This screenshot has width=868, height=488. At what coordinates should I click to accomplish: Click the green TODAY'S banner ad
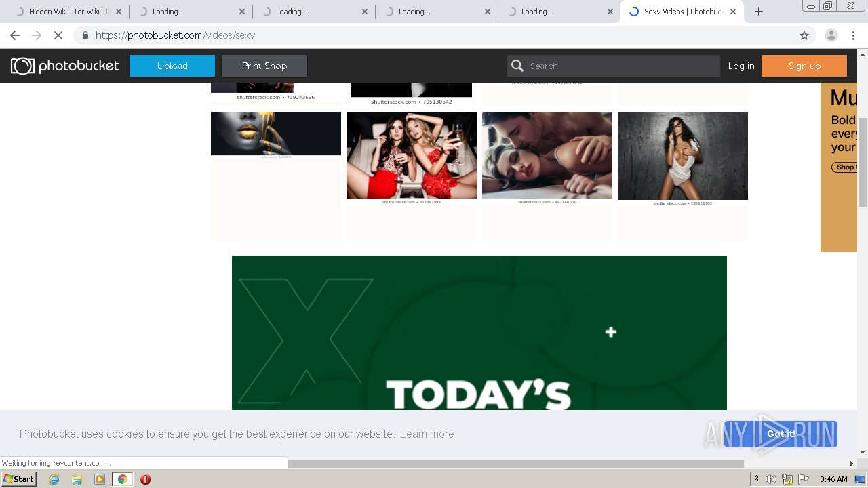[479, 333]
